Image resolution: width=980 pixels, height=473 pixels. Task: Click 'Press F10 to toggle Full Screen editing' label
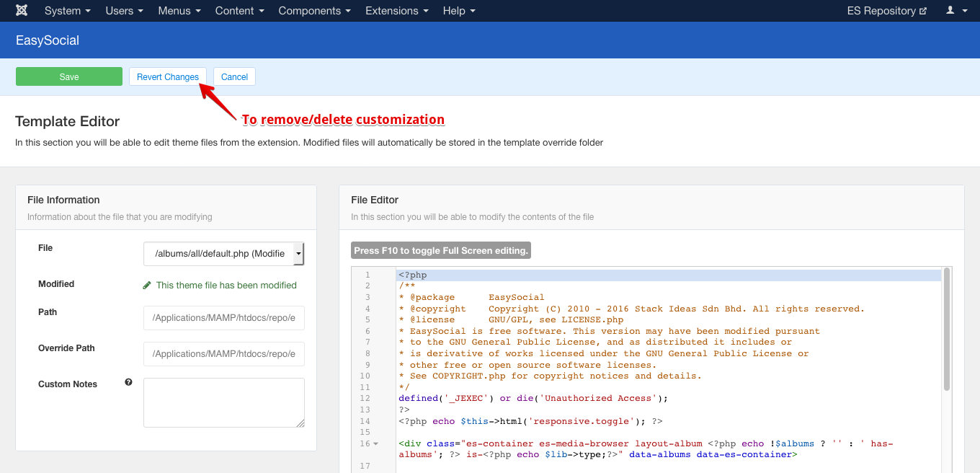pyautogui.click(x=441, y=251)
